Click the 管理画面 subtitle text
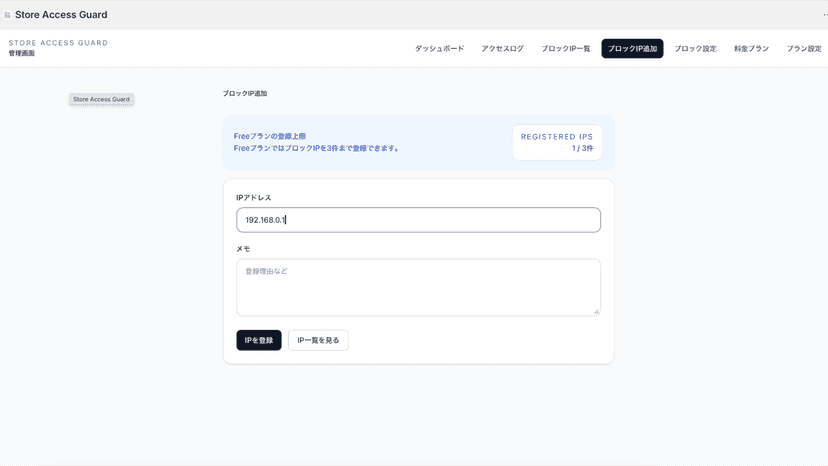Image resolution: width=828 pixels, height=466 pixels. click(22, 53)
